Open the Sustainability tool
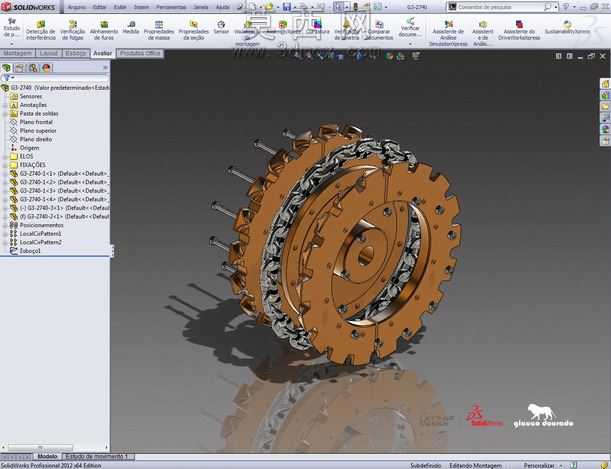The width and height of the screenshot is (611, 469). coord(567,28)
